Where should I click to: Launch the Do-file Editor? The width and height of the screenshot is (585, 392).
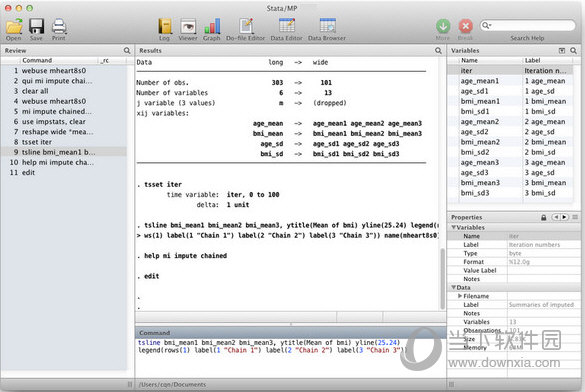[x=246, y=26]
